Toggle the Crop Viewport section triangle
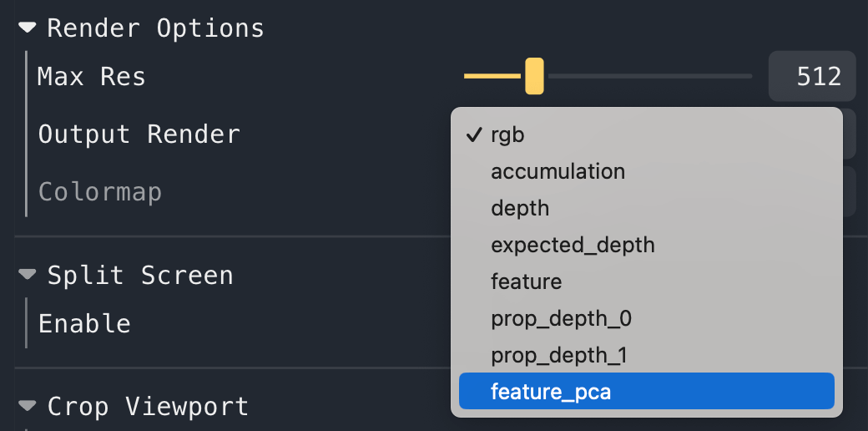The width and height of the screenshot is (868, 431). (x=28, y=406)
